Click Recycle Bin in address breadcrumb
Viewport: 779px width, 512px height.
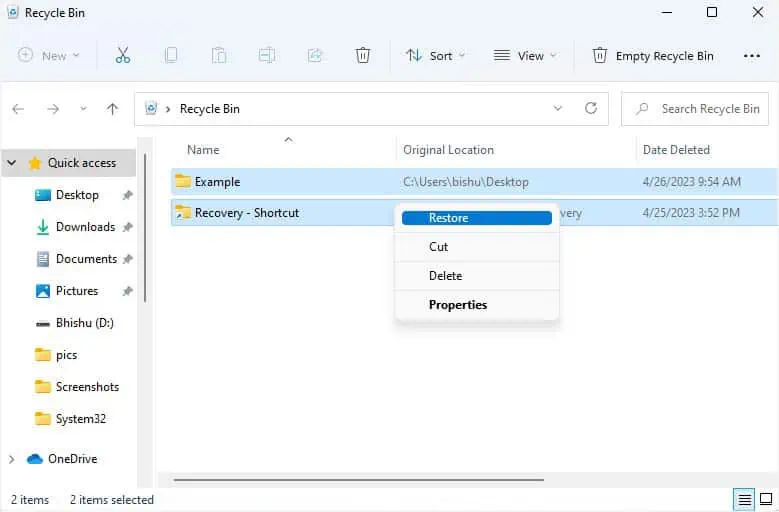point(210,109)
